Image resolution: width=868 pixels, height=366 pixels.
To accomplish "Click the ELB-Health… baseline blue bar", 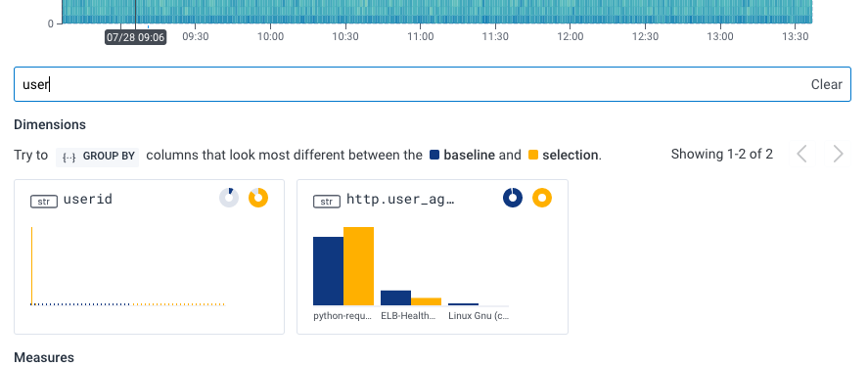I will [x=395, y=297].
